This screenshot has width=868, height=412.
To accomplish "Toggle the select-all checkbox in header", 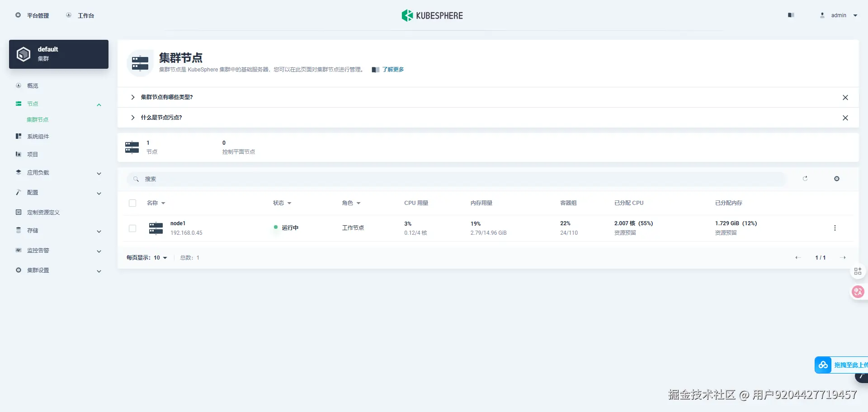I will (x=132, y=203).
